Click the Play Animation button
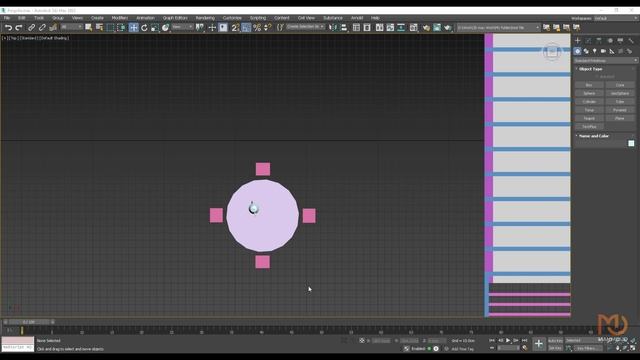 (508, 340)
